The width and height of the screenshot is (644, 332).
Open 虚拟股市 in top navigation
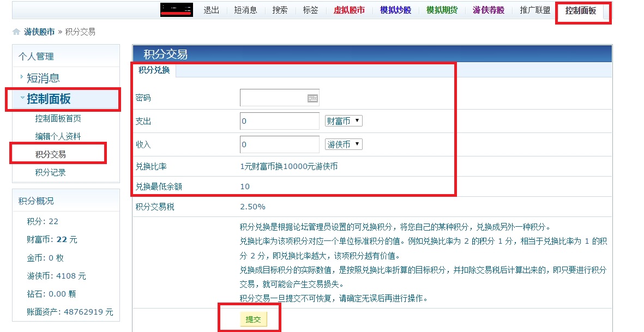pos(349,10)
